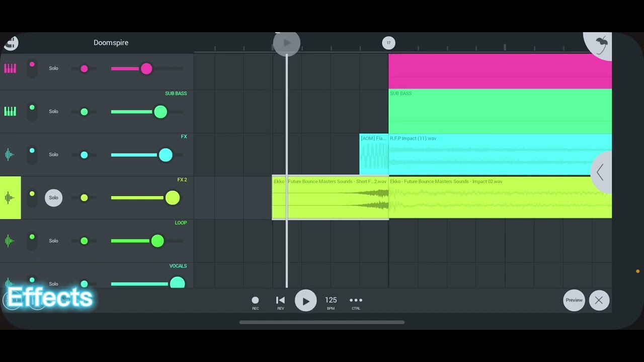Adjust the LOOP track pan knob
The height and width of the screenshot is (362, 644).
[84, 241]
